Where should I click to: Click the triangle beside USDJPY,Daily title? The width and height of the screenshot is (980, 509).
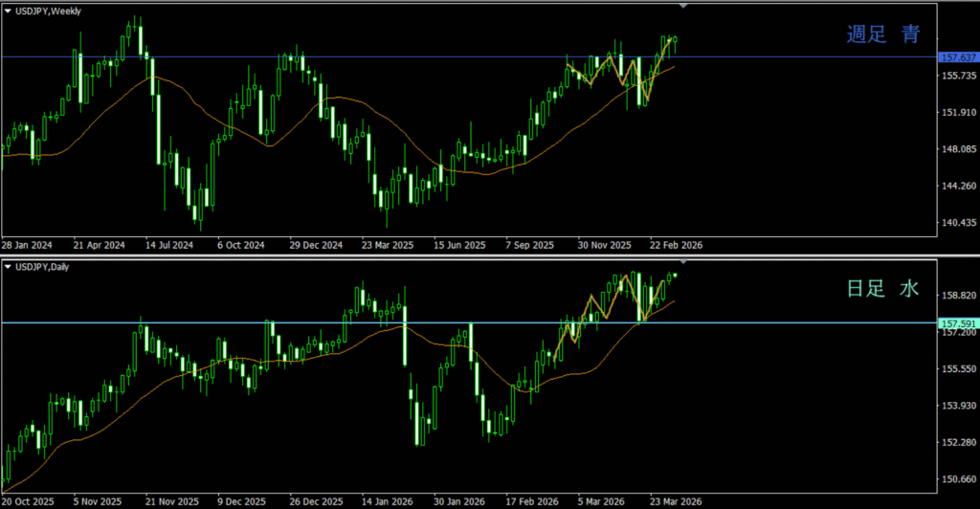click(8, 265)
